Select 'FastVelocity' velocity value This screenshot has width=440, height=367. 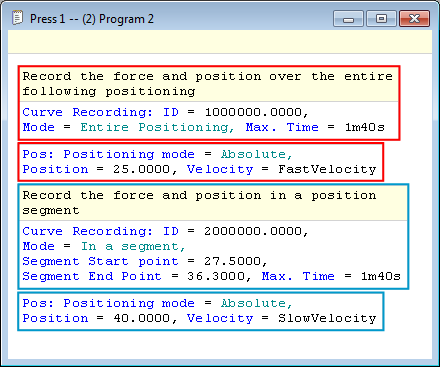point(327,169)
